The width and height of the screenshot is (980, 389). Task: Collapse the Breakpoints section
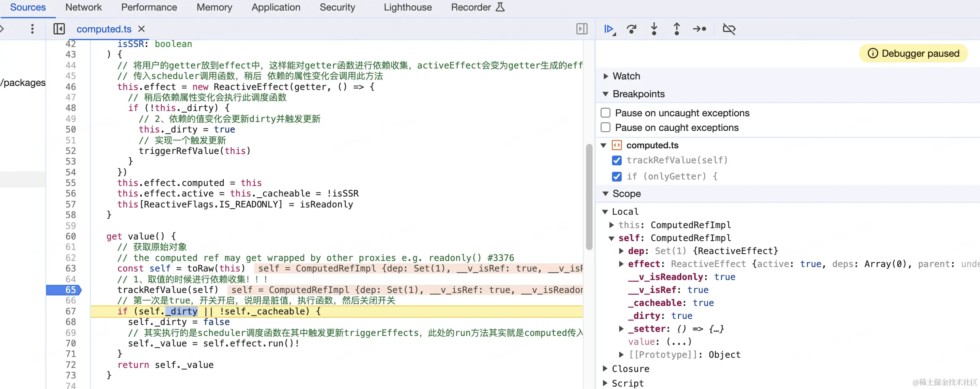(x=606, y=94)
